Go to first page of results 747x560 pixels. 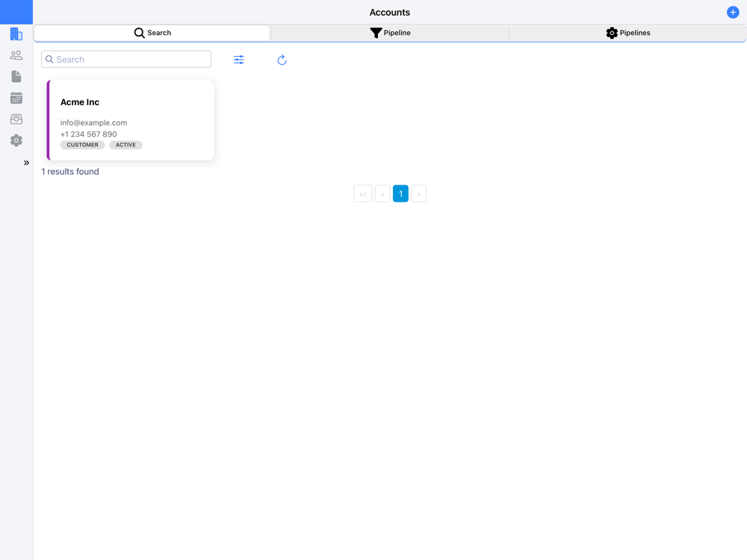363,194
